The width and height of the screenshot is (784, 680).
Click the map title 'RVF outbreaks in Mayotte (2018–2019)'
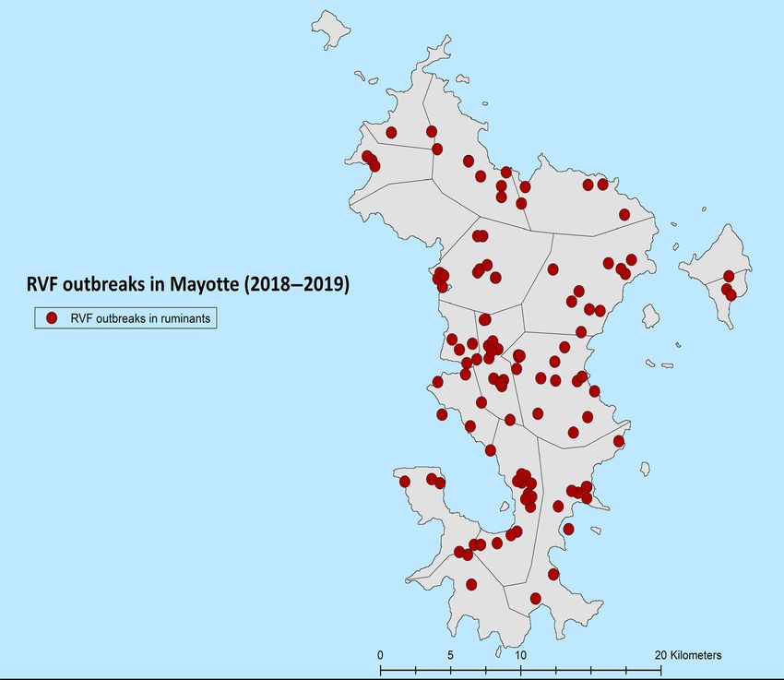tap(187, 284)
